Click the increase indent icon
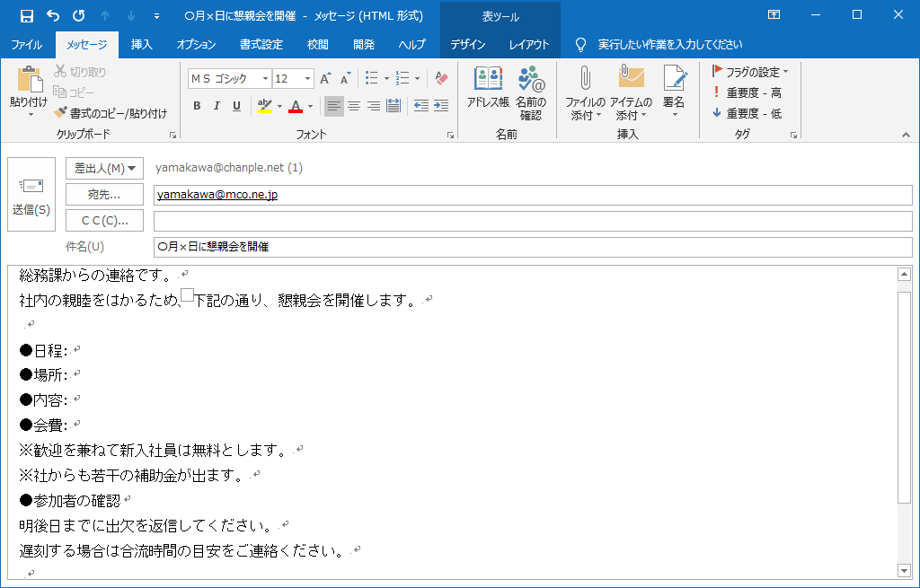The height and width of the screenshot is (588, 920). (x=440, y=106)
